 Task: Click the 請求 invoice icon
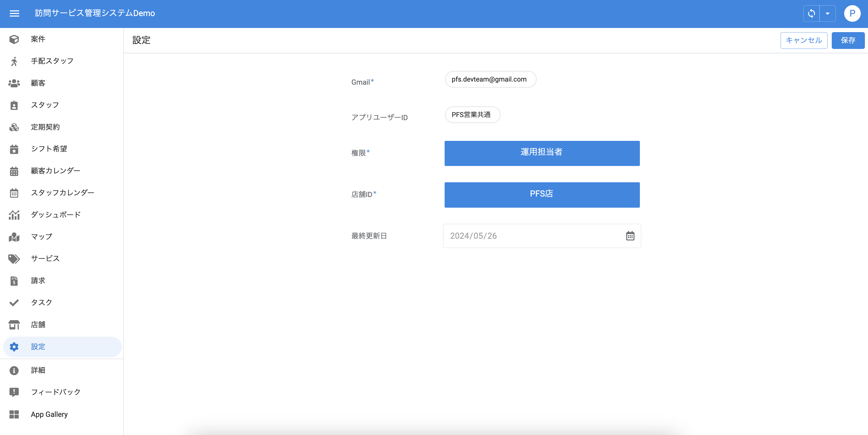14,281
